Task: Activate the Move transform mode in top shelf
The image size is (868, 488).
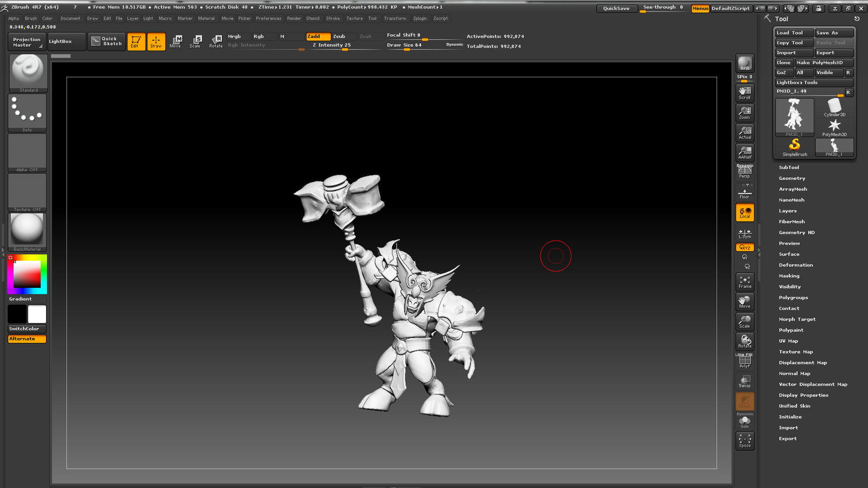Action: 175,41
